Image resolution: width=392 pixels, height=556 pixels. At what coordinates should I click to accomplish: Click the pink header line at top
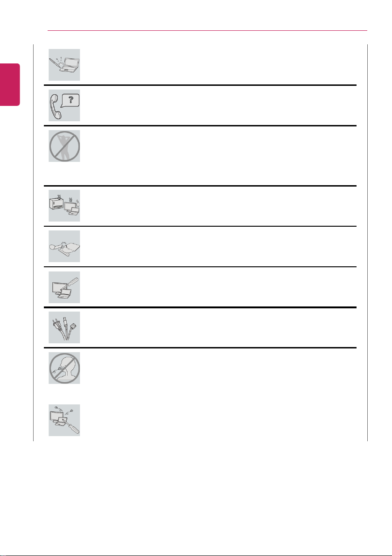pos(207,30)
